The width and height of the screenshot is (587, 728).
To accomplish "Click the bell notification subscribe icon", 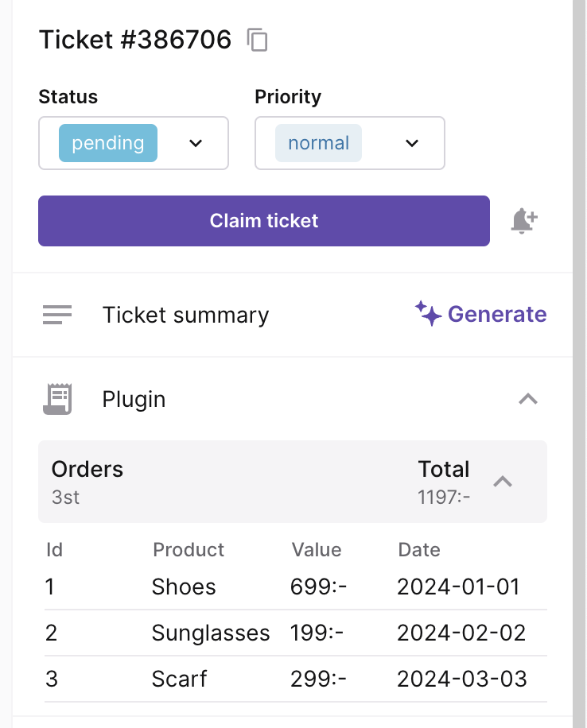I will [x=524, y=221].
